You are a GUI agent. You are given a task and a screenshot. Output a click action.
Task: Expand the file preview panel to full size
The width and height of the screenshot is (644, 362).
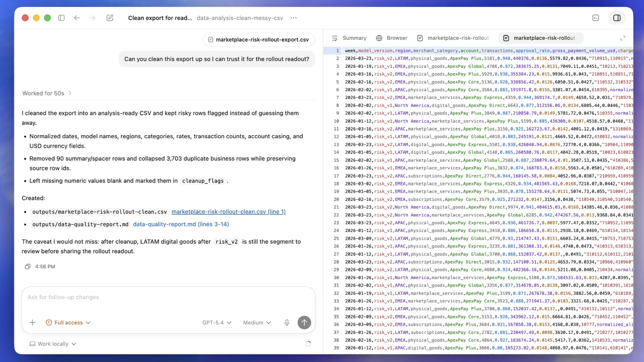click(x=622, y=38)
